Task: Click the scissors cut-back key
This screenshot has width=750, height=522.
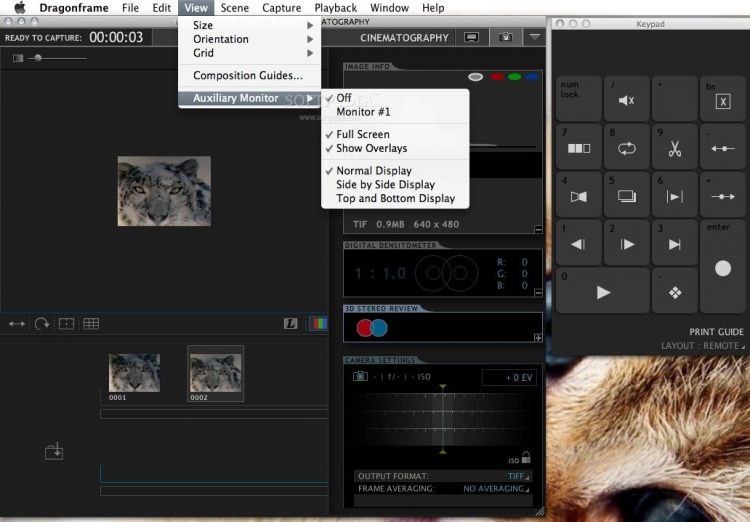Action: point(675,148)
